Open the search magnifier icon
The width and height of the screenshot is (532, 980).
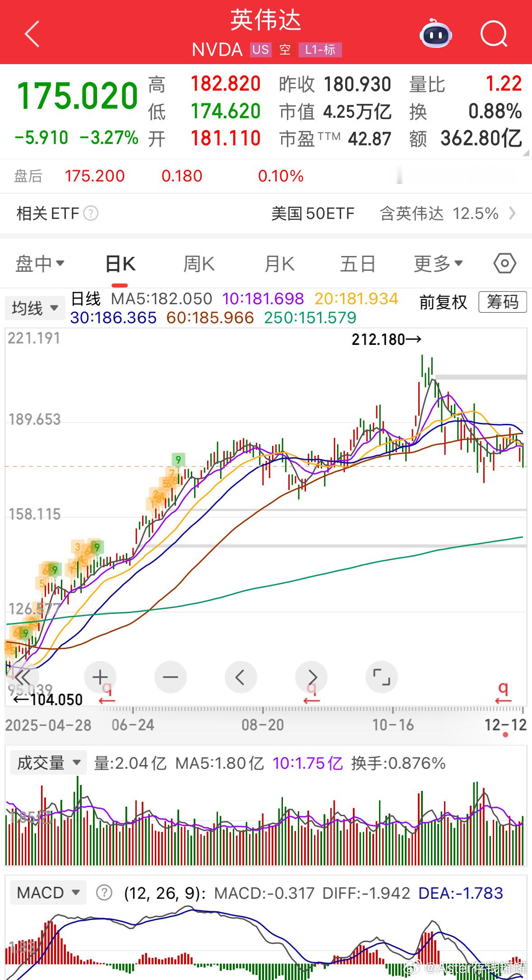(x=494, y=34)
